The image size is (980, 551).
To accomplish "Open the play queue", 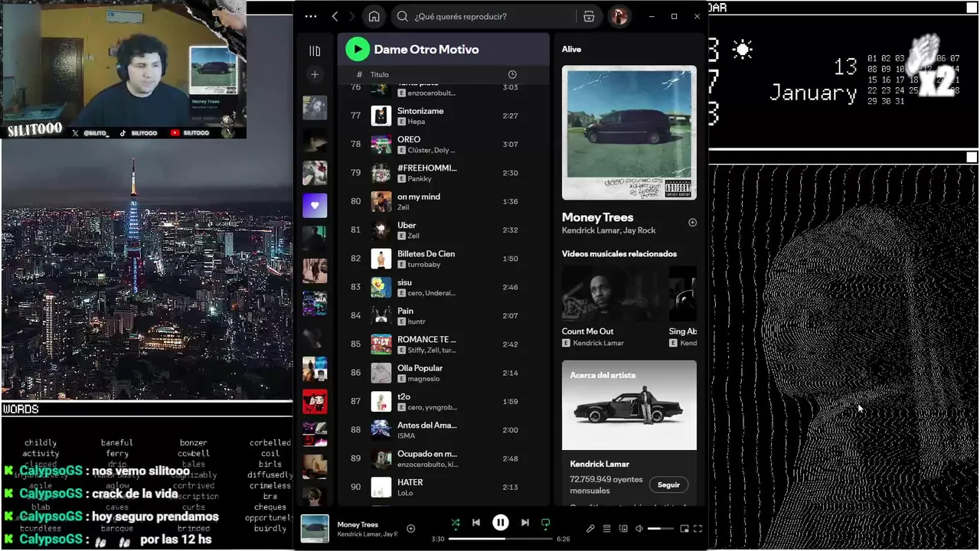I will (x=606, y=528).
